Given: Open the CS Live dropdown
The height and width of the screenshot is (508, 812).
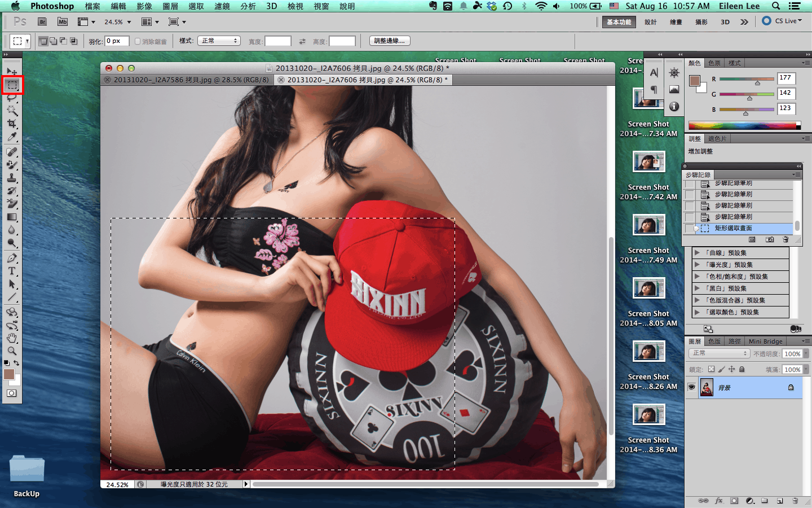Looking at the screenshot, I should click(782, 21).
